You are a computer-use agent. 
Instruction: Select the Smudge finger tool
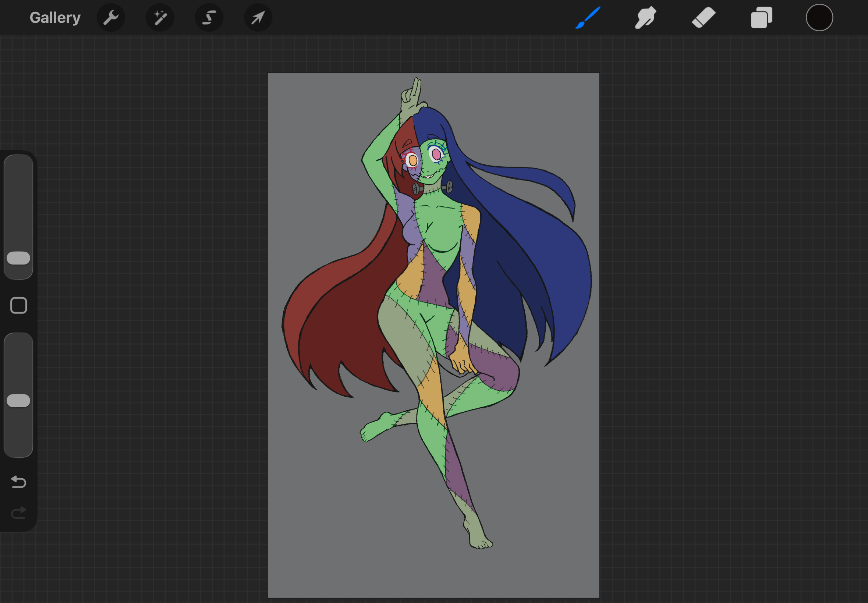tap(645, 18)
